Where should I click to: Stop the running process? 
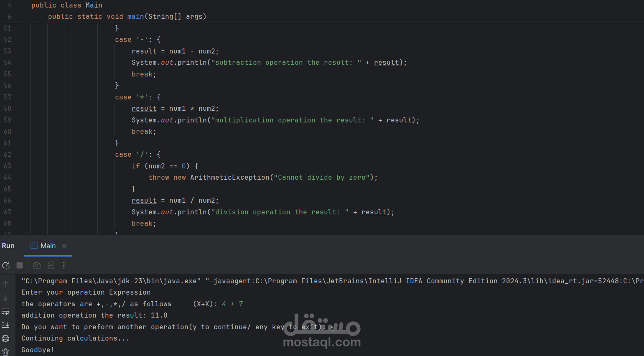click(x=20, y=265)
